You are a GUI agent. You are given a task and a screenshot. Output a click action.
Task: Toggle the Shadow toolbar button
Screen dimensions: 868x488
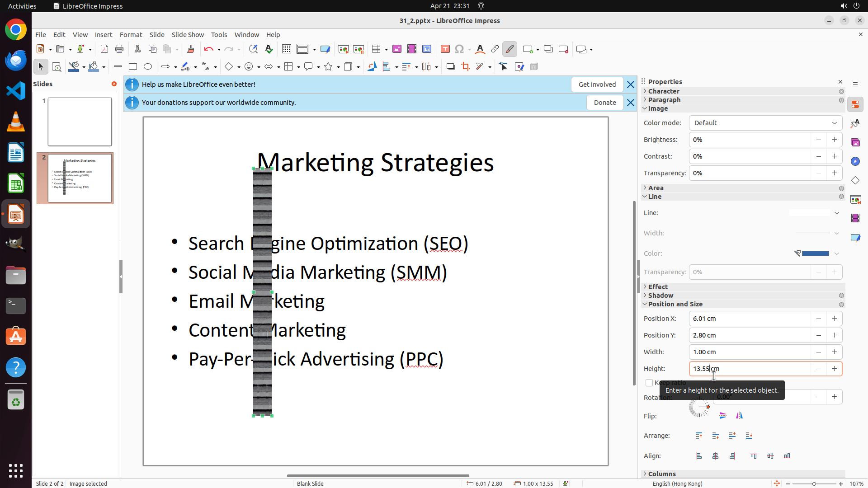point(450,67)
